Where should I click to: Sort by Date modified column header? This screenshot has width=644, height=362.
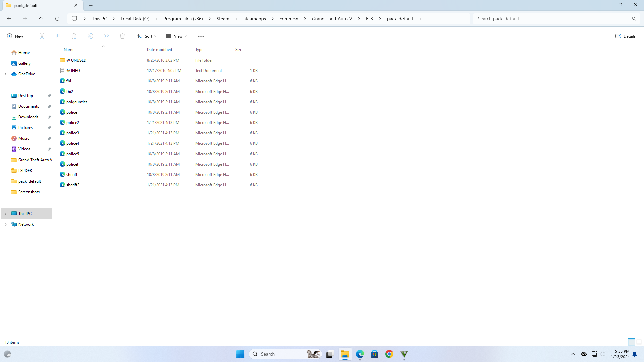[x=159, y=50]
